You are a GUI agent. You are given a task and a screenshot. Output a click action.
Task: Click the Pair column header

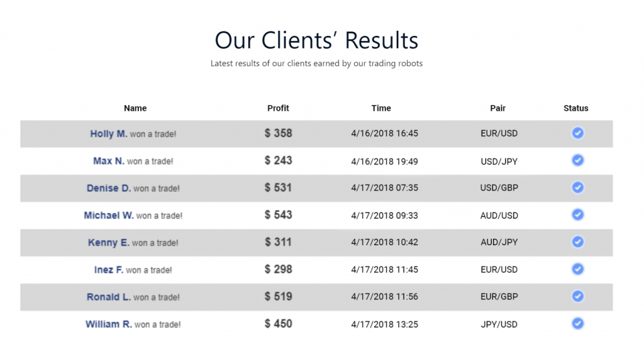pos(497,108)
